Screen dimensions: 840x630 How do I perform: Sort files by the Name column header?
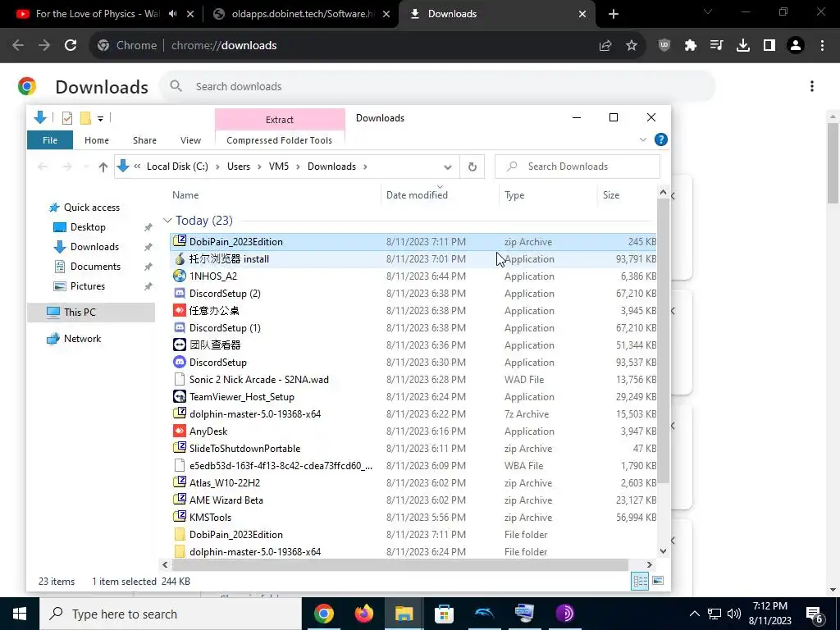coord(185,195)
